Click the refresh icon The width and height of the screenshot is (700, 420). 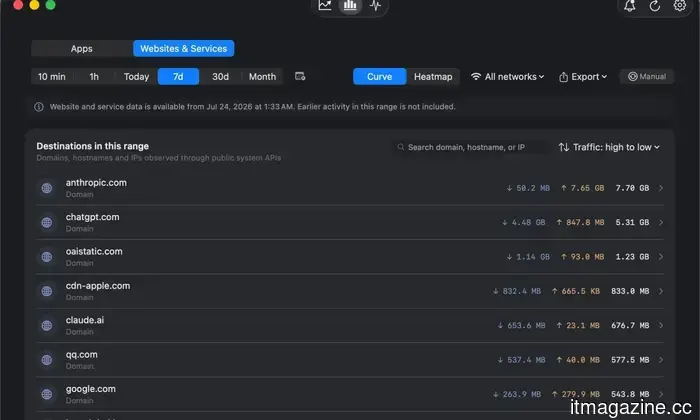654,6
